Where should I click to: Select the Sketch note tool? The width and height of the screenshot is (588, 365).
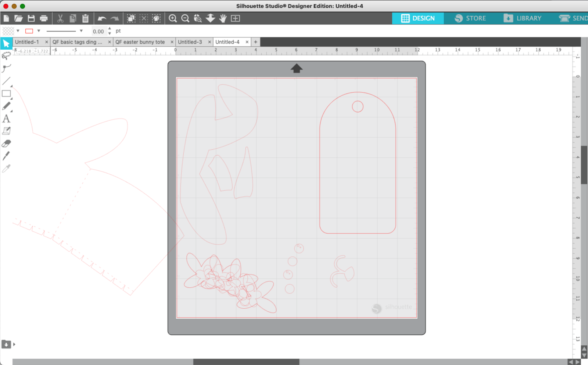pyautogui.click(x=6, y=131)
